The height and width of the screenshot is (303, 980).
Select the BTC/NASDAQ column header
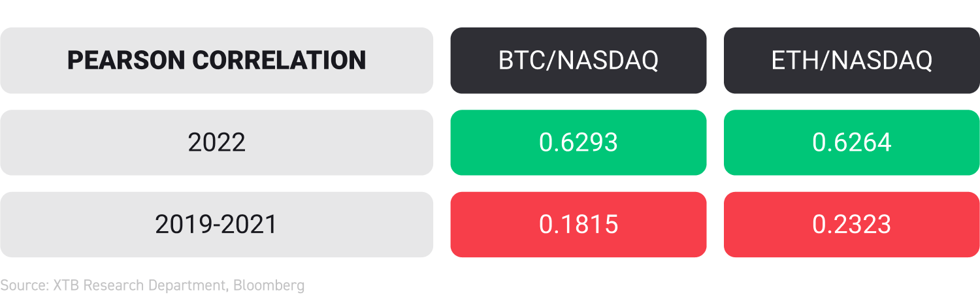coord(578,60)
